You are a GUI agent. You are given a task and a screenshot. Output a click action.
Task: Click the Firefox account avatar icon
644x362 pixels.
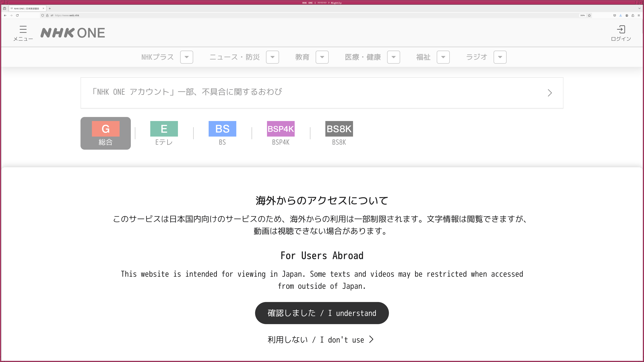(x=627, y=15)
